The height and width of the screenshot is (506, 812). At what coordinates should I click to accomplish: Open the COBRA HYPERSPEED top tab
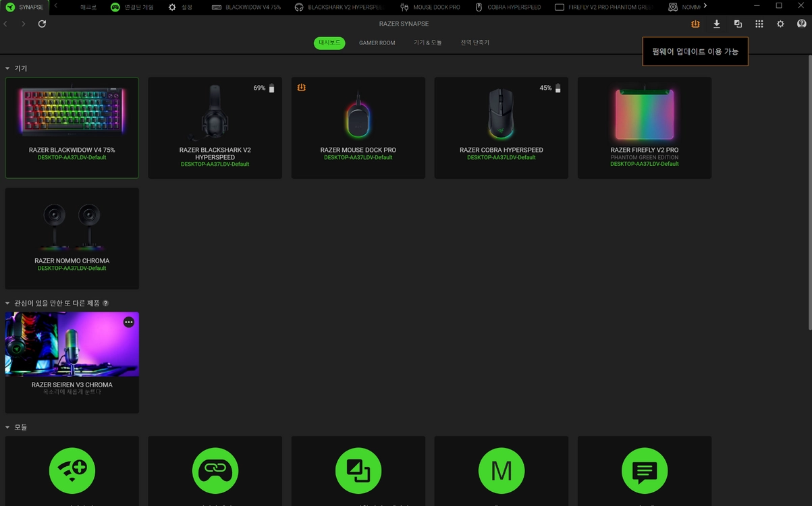(508, 7)
